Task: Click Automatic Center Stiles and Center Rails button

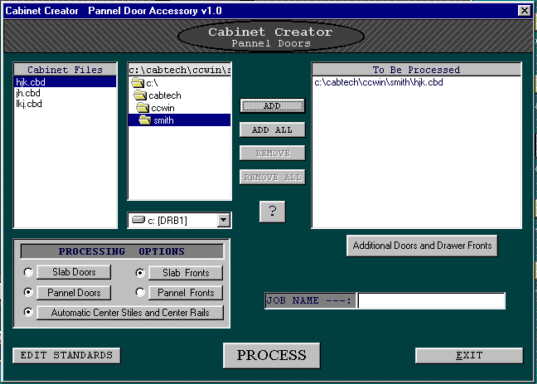Action: pos(130,313)
